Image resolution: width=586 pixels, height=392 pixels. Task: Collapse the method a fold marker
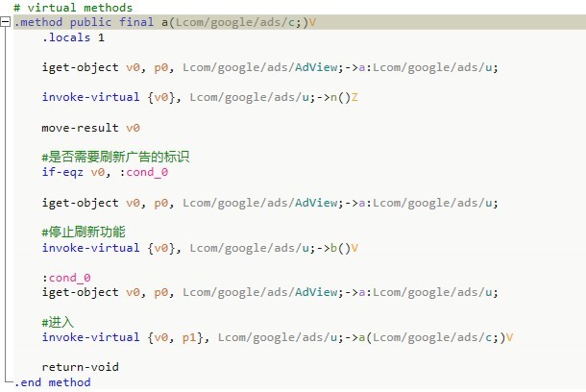click(x=5, y=22)
